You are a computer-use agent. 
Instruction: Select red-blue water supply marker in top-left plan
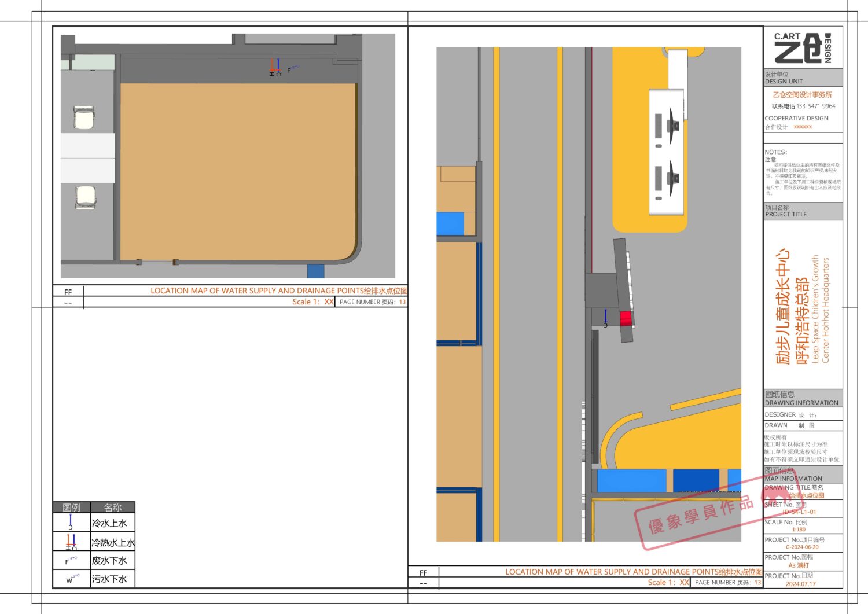[x=275, y=67]
